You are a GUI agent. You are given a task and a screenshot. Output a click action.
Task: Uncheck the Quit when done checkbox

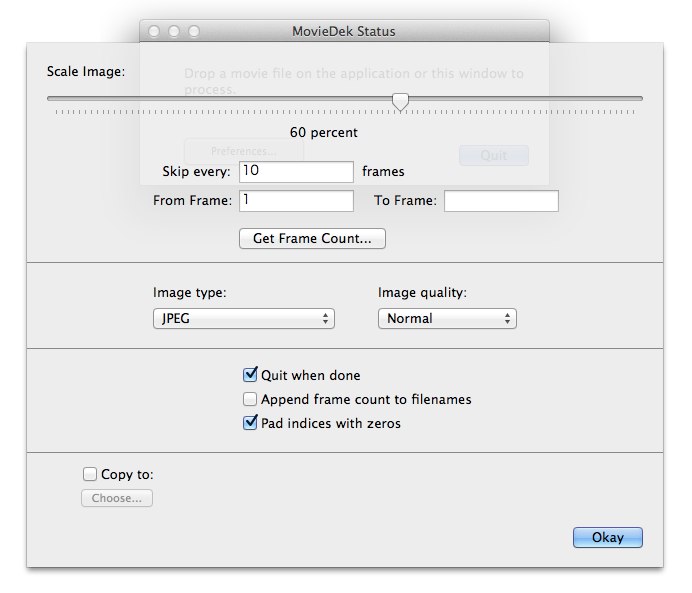click(250, 375)
